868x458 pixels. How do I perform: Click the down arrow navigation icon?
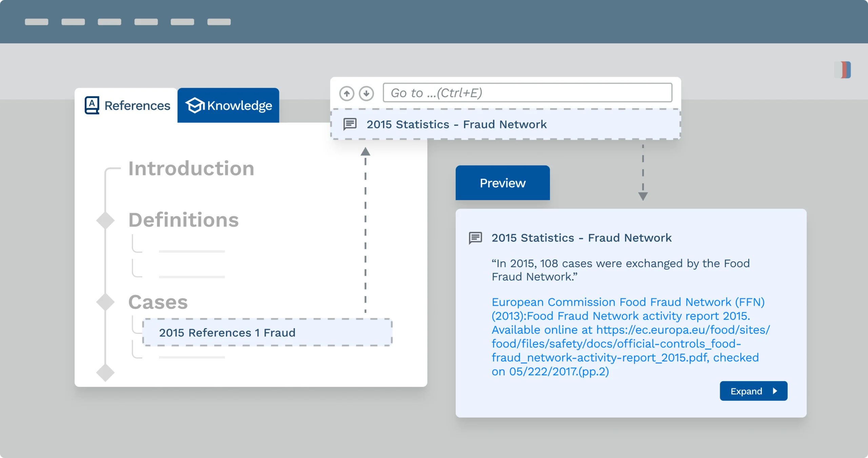click(366, 93)
